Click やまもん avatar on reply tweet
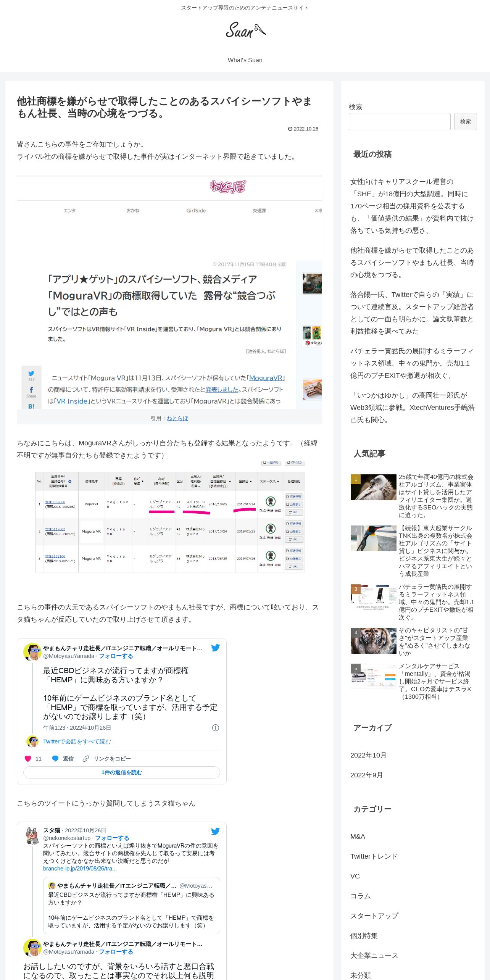The width and height of the screenshot is (490, 980). (x=32, y=948)
